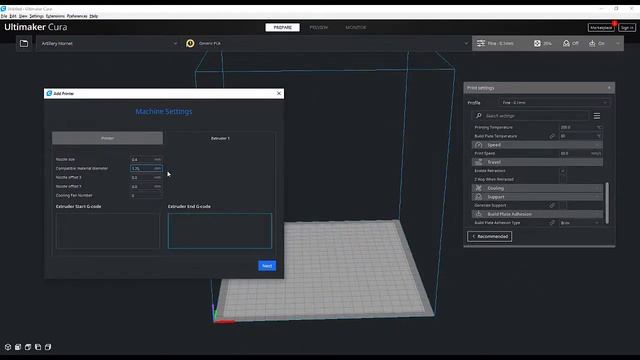Open the View menu
Image resolution: width=640 pixels, height=360 pixels.
[x=23, y=16]
